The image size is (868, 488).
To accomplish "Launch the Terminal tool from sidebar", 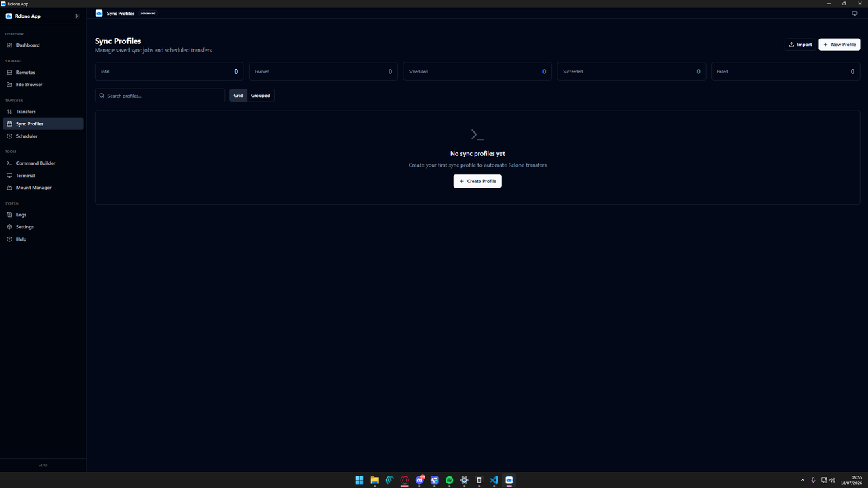I will pos(43,176).
